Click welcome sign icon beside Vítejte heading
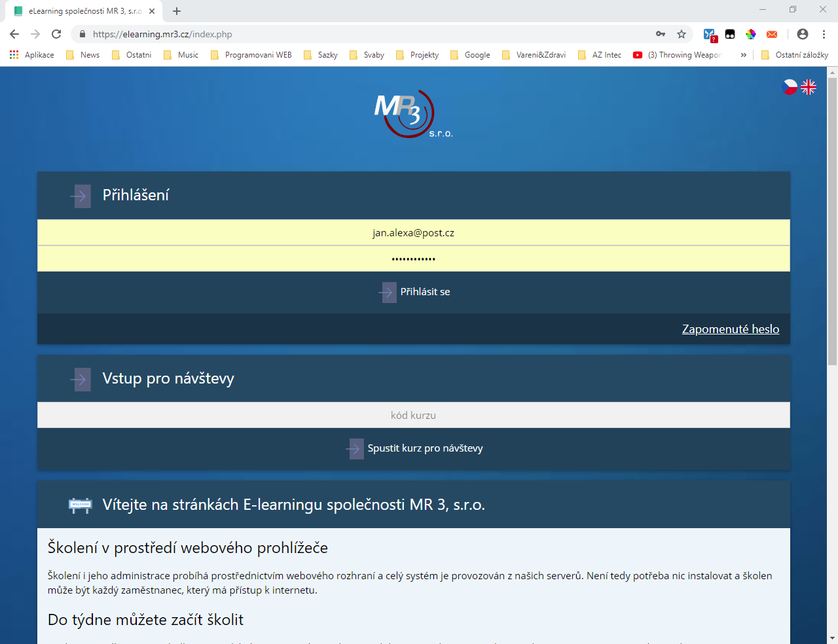838x644 pixels. (81, 505)
